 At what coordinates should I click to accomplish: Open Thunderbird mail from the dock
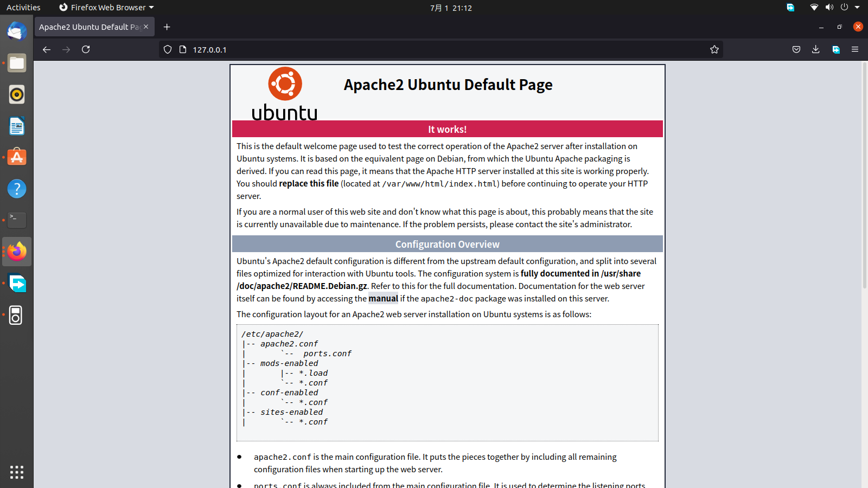[17, 31]
